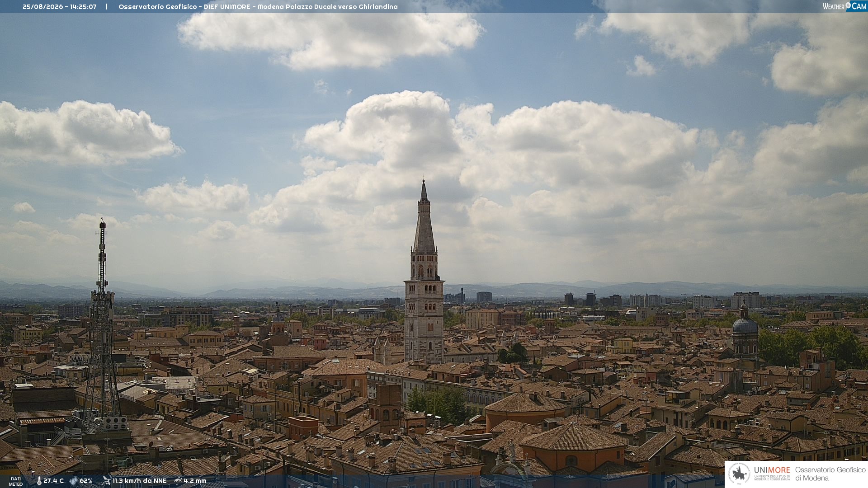Click the Ghirlandina tower spire
The height and width of the screenshot is (488, 868).
tap(424, 216)
